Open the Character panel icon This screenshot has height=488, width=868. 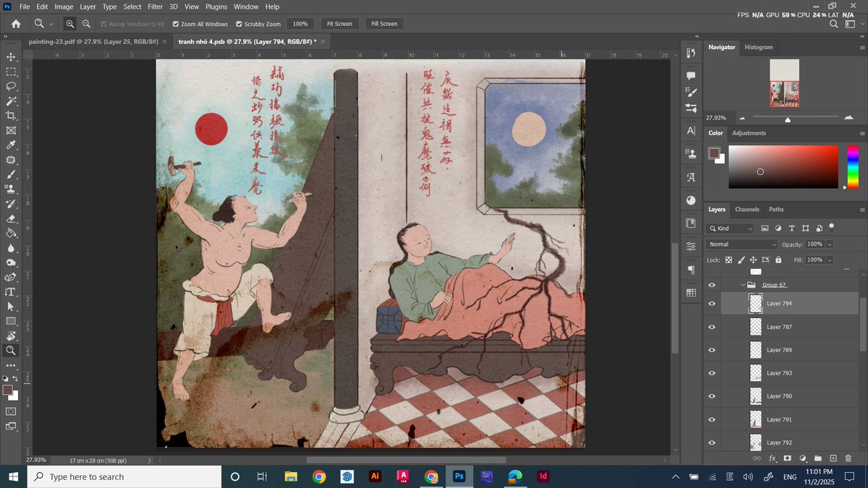[691, 131]
